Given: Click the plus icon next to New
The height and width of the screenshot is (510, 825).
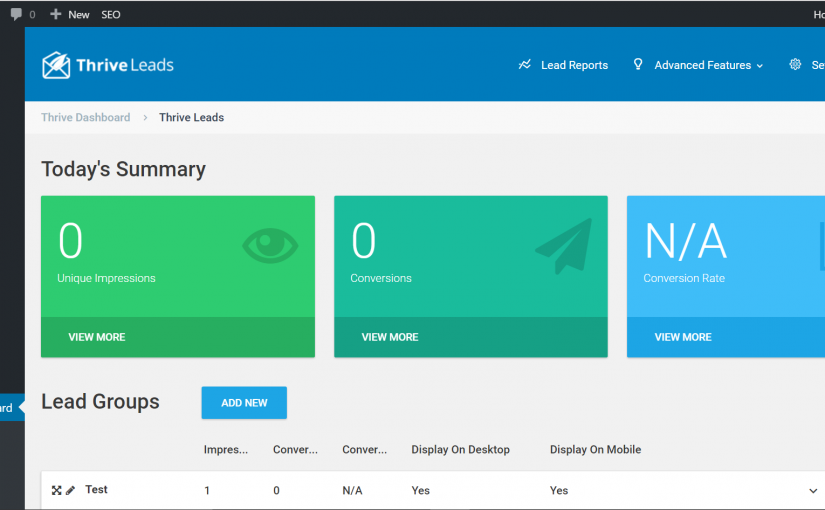Looking at the screenshot, I should [55, 14].
